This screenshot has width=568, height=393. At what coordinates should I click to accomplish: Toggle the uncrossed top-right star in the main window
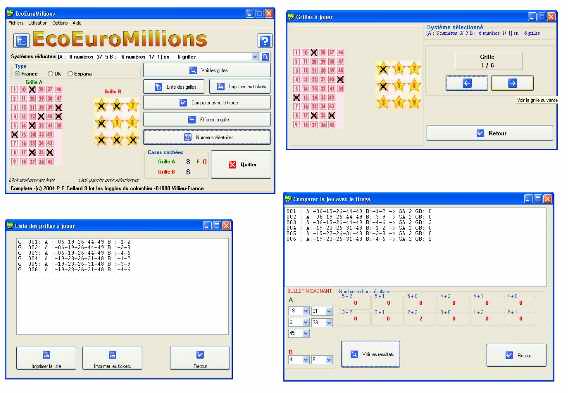coord(133,105)
